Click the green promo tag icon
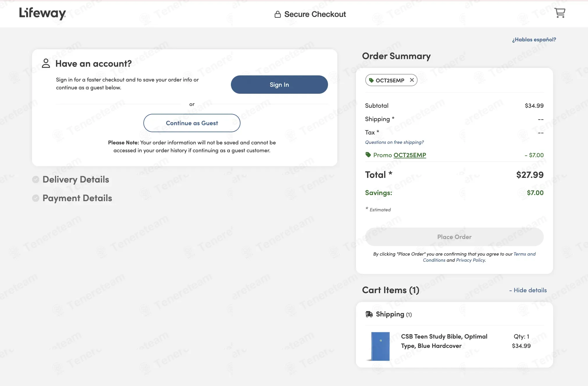Image resolution: width=588 pixels, height=386 pixels. pos(368,155)
